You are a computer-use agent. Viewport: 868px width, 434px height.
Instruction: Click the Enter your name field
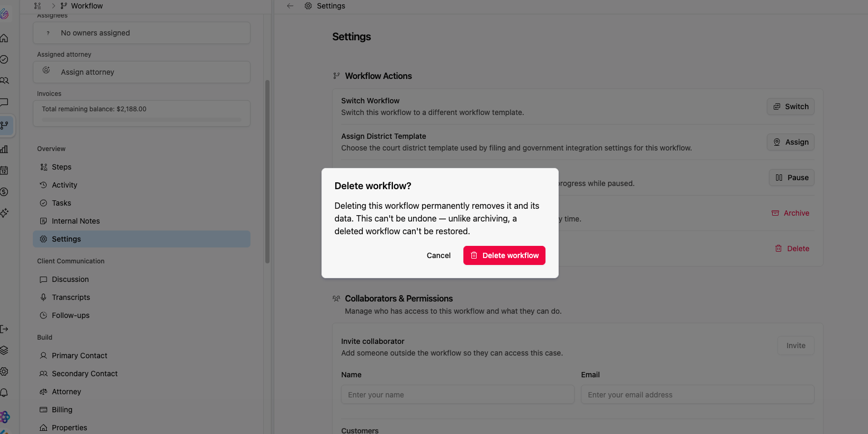coord(458,395)
